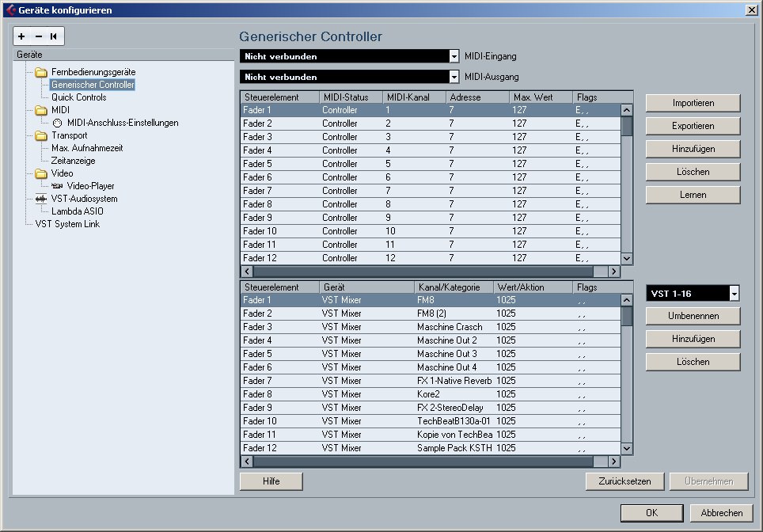Click the TechBeatB130a-01 cell
The width and height of the screenshot is (763, 532).
coord(454,421)
